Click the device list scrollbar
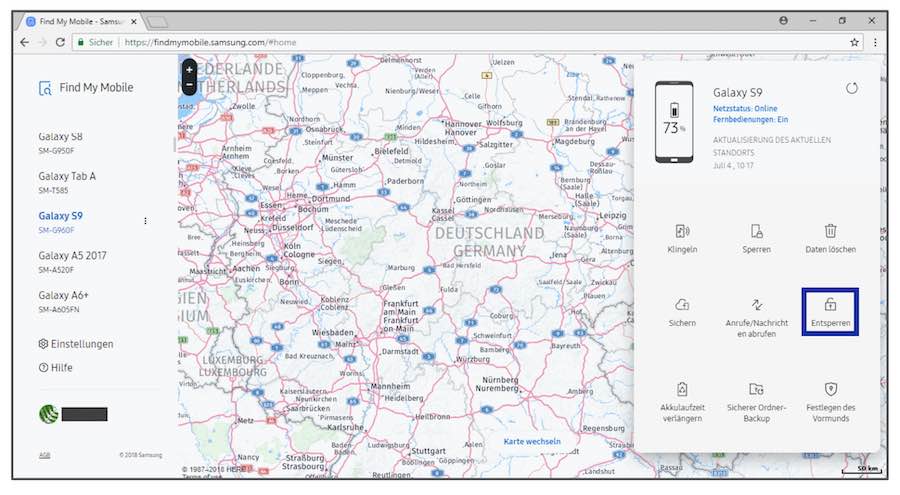900x495 pixels. point(174,144)
